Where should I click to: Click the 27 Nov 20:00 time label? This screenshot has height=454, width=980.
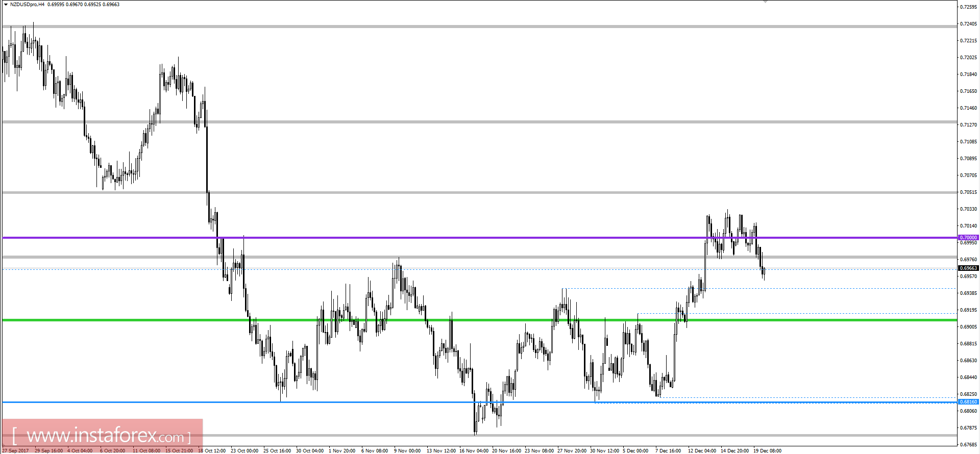point(572,450)
